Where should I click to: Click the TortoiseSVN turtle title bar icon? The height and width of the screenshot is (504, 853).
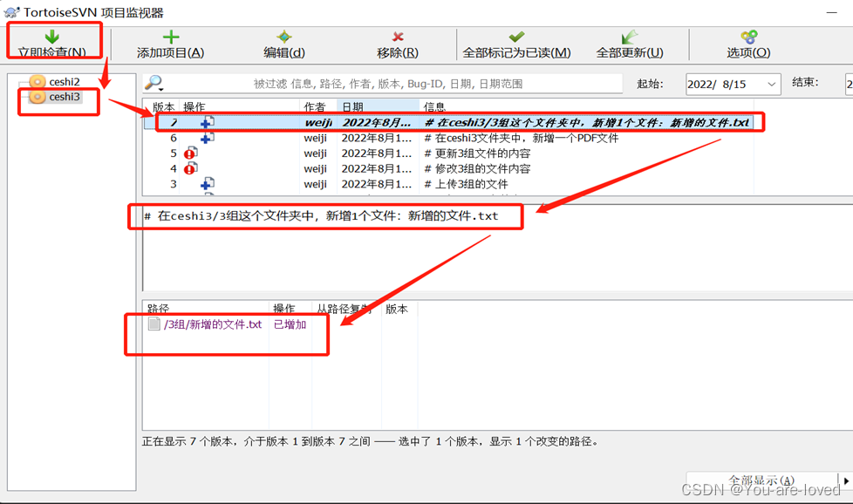point(11,12)
